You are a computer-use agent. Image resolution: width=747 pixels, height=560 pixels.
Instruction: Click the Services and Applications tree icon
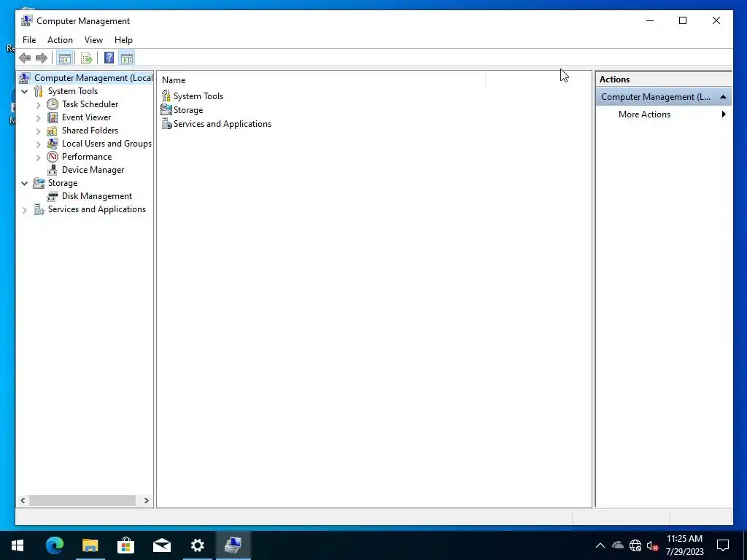[39, 209]
